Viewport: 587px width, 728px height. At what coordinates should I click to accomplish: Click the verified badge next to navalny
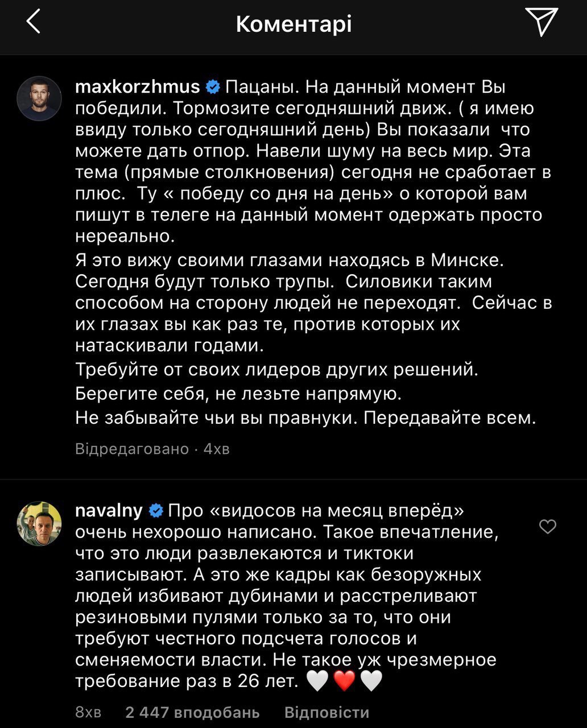click(155, 511)
